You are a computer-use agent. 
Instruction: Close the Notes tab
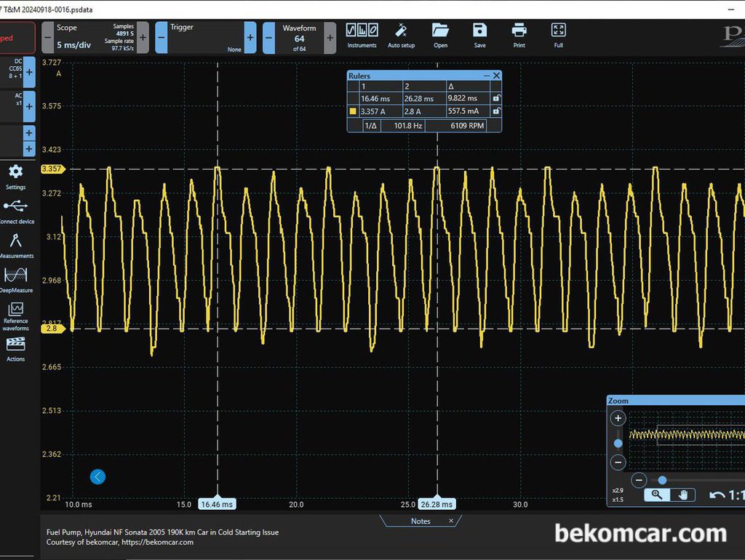coord(451,521)
